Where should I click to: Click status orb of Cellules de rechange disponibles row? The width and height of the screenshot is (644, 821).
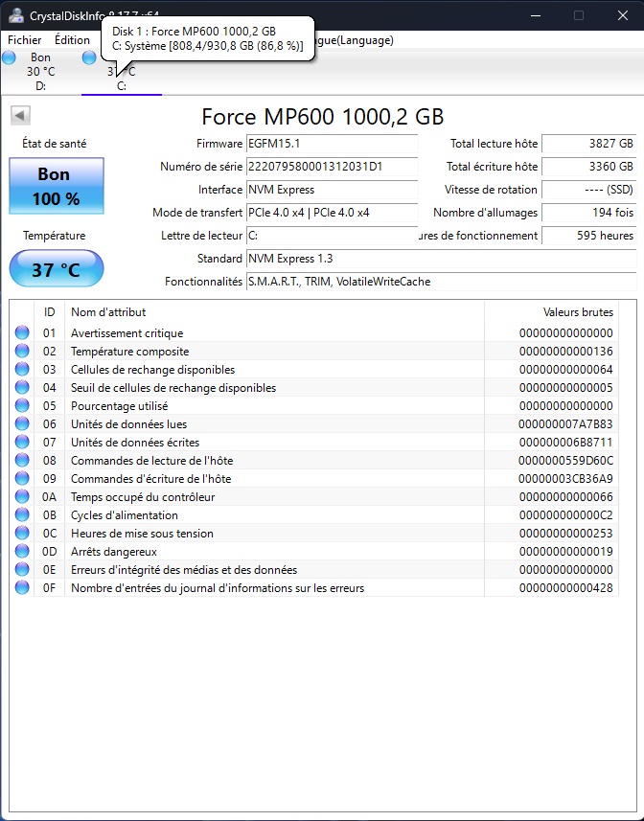pyautogui.click(x=22, y=370)
